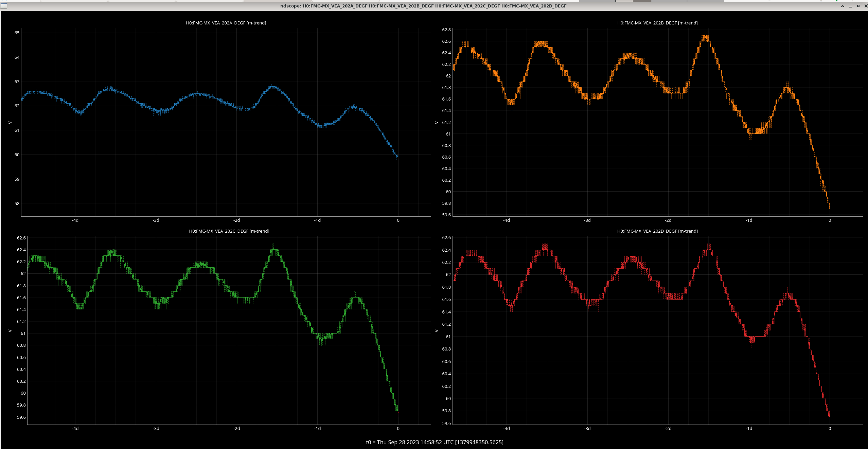Image resolution: width=868 pixels, height=449 pixels.
Task: Click the t0 timestamp label at bottom
Action: click(x=435, y=442)
